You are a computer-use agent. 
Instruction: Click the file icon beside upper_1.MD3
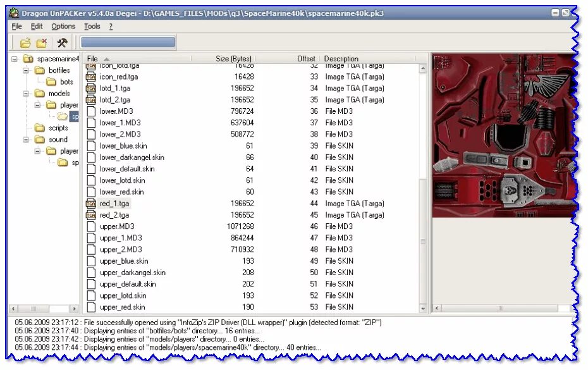point(91,238)
